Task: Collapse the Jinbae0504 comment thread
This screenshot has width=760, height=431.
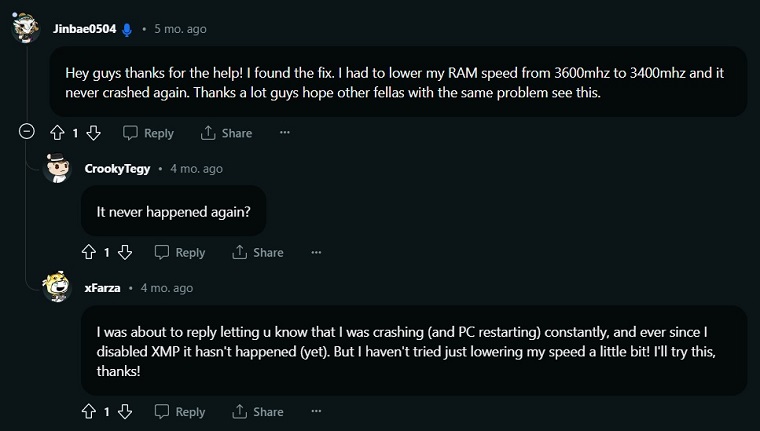Action: pos(27,132)
